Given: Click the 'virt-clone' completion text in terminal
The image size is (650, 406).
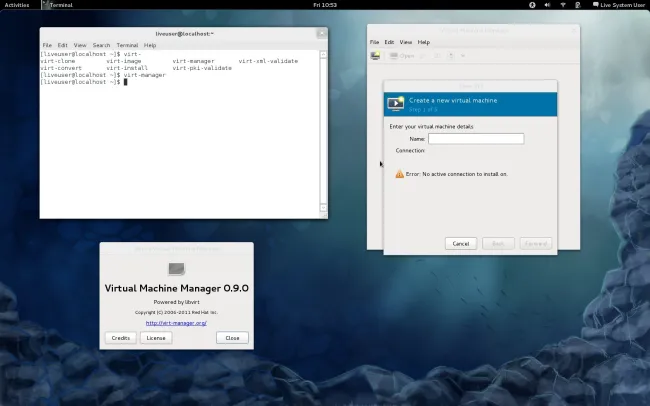Looking at the screenshot, I should 58,61.
